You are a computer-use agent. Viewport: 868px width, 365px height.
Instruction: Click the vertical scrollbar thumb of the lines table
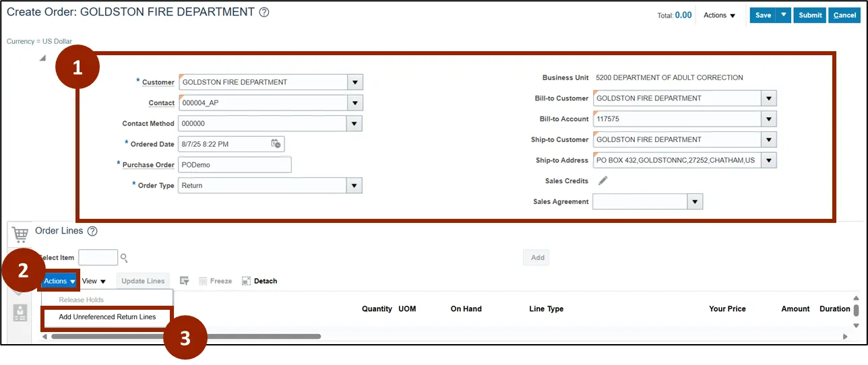point(856,310)
